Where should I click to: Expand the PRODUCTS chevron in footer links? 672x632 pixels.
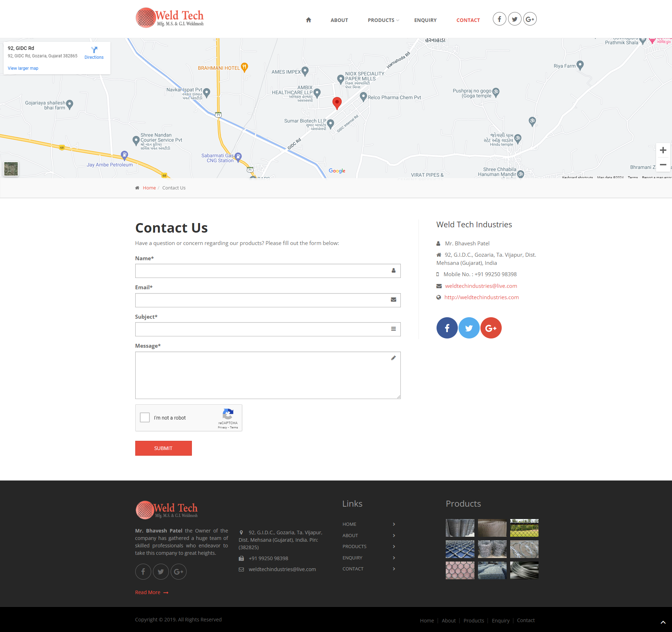393,546
